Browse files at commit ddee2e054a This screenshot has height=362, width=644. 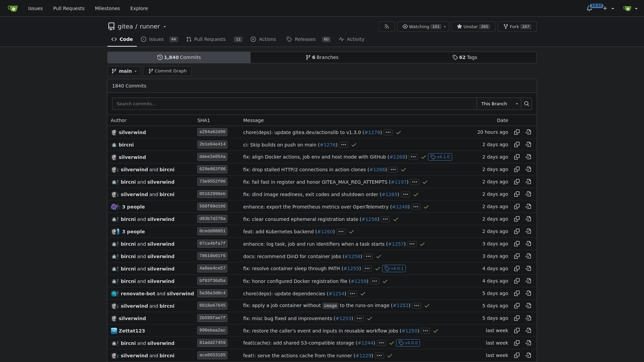(529, 157)
